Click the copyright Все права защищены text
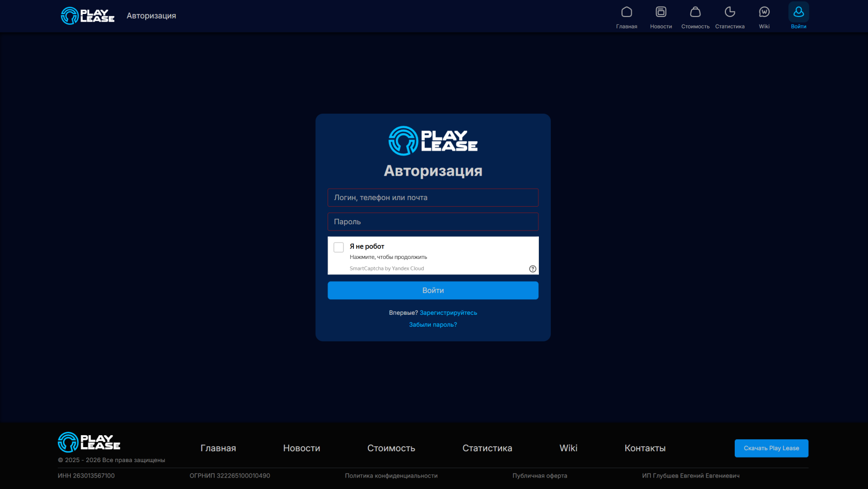868x489 pixels. pos(112,460)
